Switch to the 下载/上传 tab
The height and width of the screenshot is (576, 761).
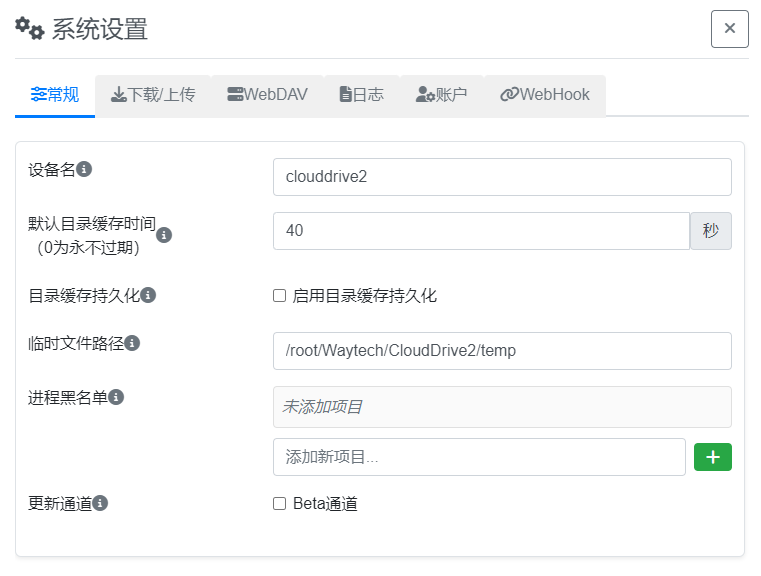[x=153, y=95]
